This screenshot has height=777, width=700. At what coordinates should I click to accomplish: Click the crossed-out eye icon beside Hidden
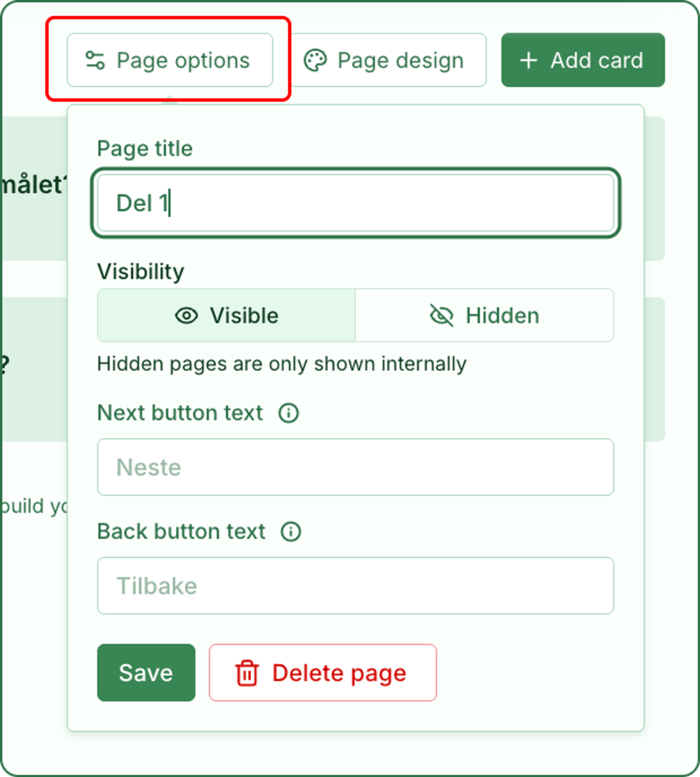pos(442,316)
